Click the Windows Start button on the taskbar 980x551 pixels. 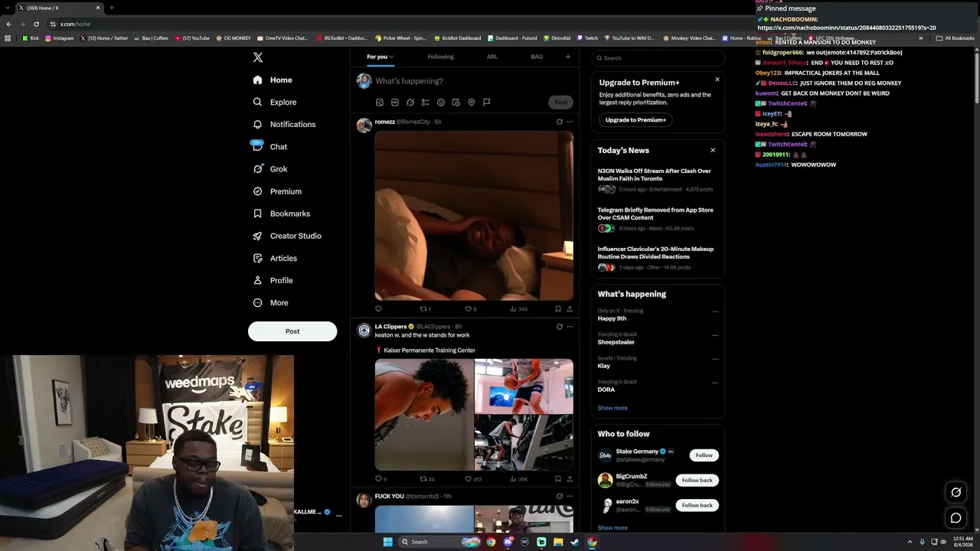click(x=387, y=542)
